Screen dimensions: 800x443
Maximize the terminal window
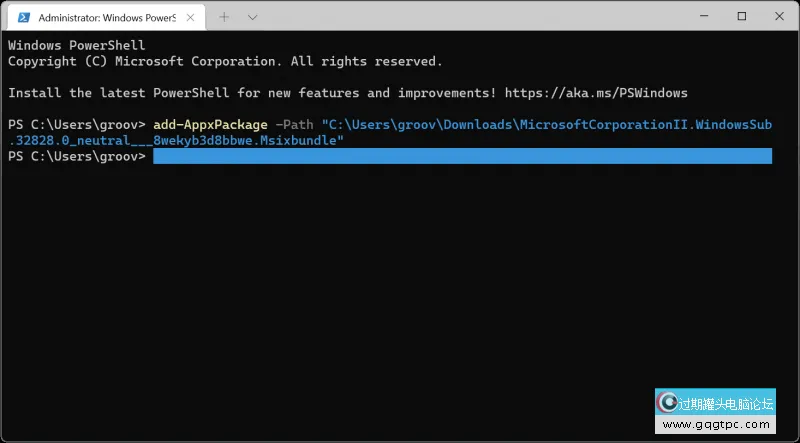coord(741,16)
